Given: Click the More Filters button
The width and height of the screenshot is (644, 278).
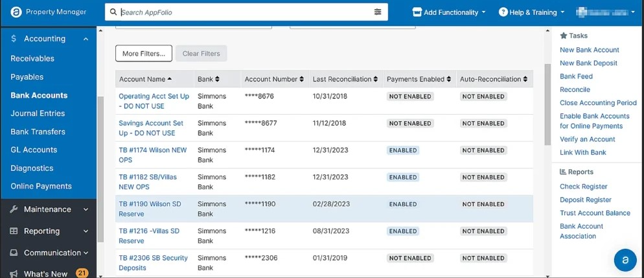Looking at the screenshot, I should click(x=143, y=53).
